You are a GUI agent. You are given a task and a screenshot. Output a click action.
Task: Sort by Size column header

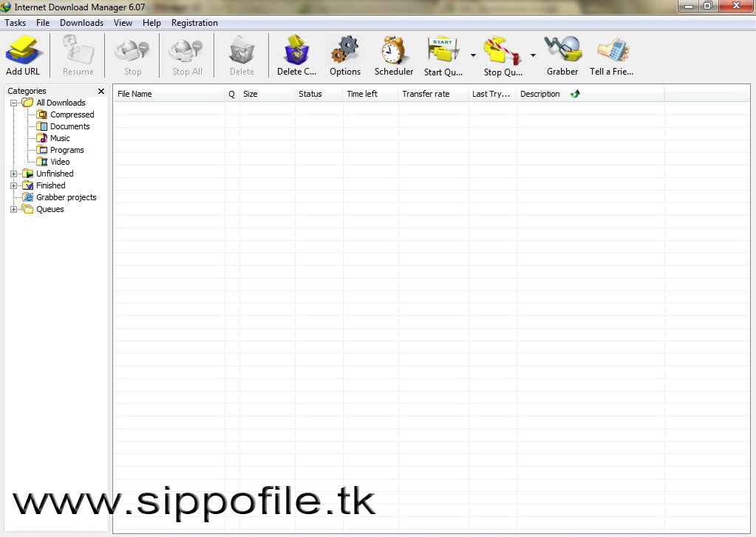pos(267,94)
